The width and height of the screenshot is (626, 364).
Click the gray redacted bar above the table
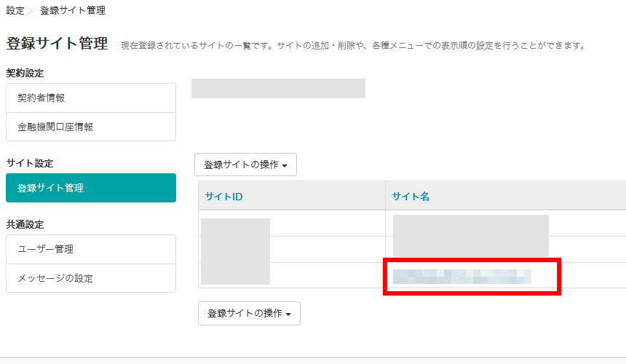click(x=278, y=88)
